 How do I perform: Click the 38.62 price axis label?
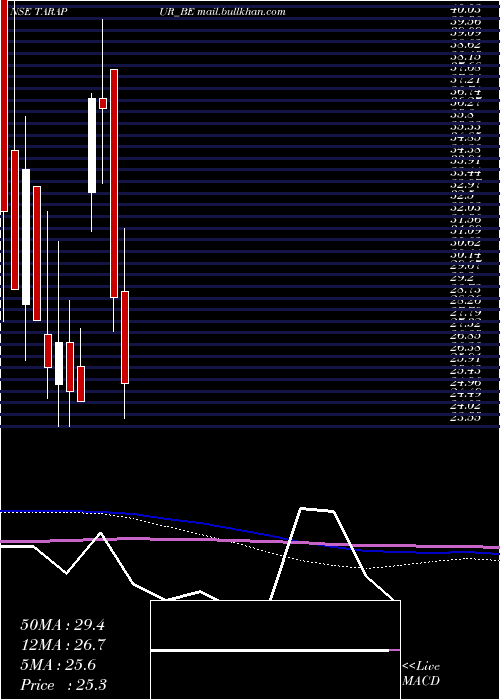(465, 45)
